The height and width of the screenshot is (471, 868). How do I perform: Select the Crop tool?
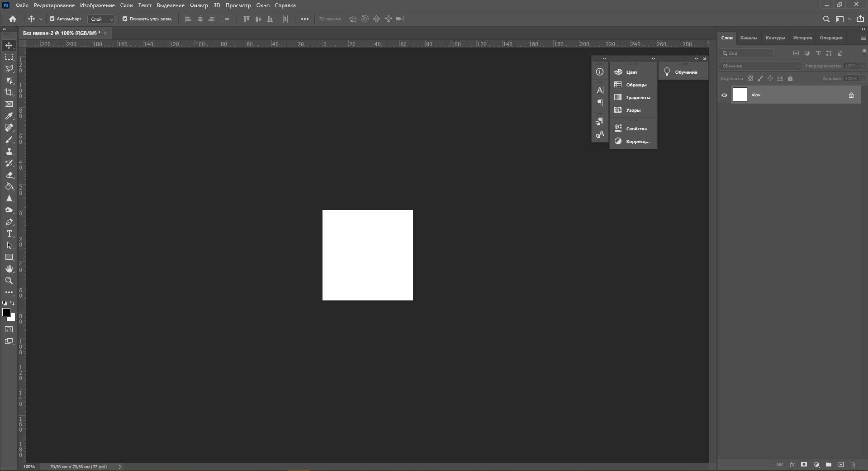click(x=9, y=92)
